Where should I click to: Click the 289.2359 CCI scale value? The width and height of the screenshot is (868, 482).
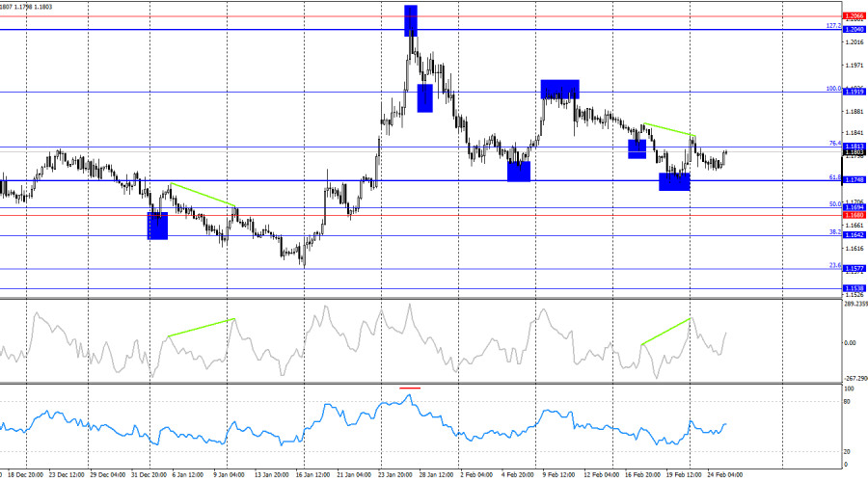point(855,304)
